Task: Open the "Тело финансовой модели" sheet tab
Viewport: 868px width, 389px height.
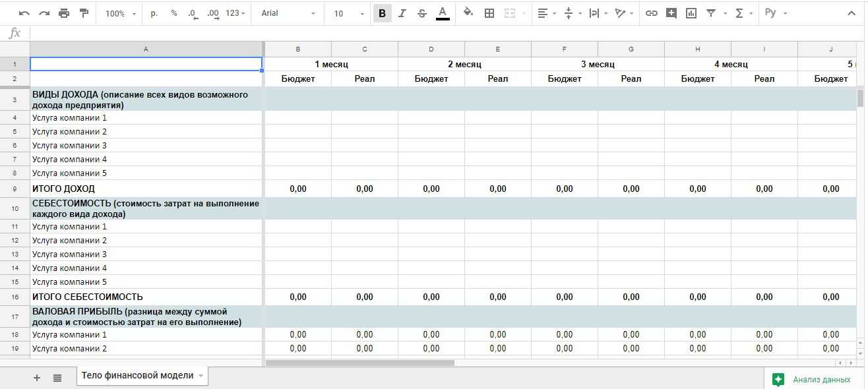Action: [138, 376]
